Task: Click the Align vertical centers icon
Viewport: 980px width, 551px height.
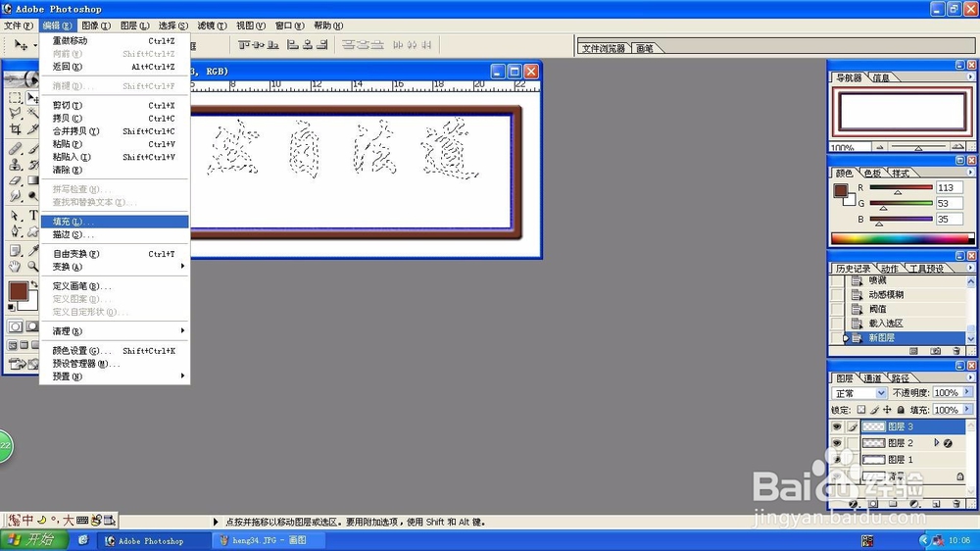Action: (x=259, y=45)
